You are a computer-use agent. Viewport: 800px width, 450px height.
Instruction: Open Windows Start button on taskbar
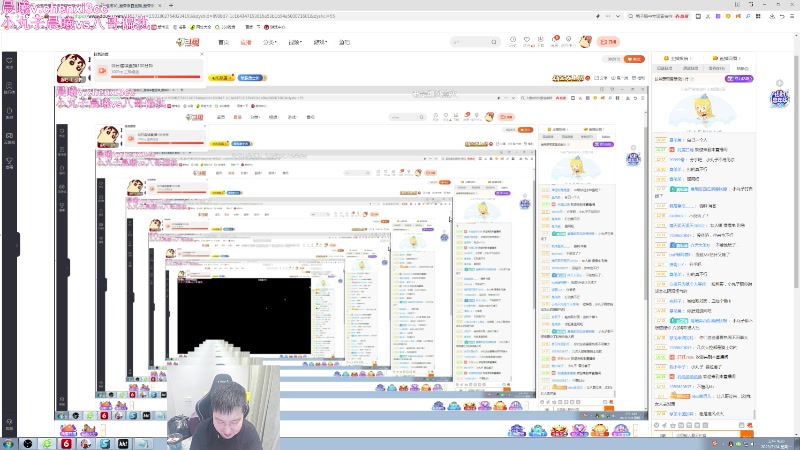[x=9, y=444]
